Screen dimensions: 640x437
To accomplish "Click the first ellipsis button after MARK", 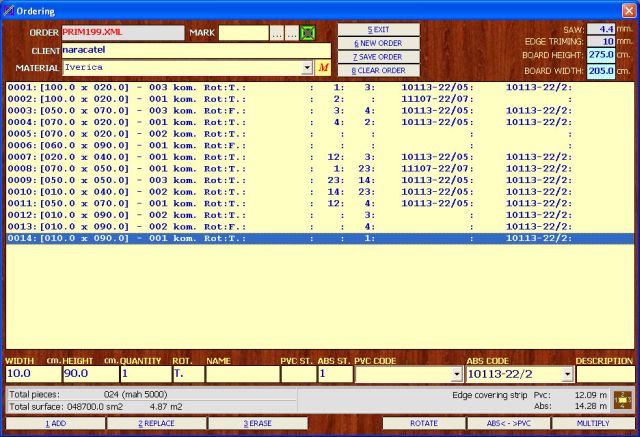I will click(277, 33).
